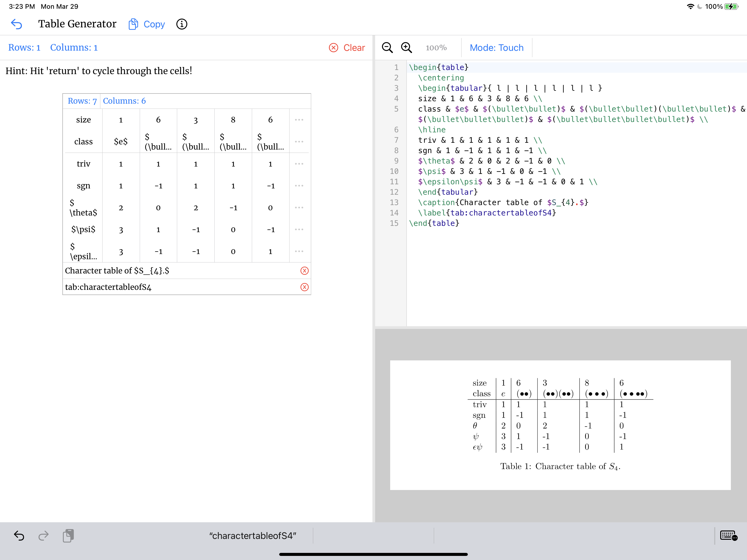
Task: Open the Columns: 6 selector
Action: point(124,101)
